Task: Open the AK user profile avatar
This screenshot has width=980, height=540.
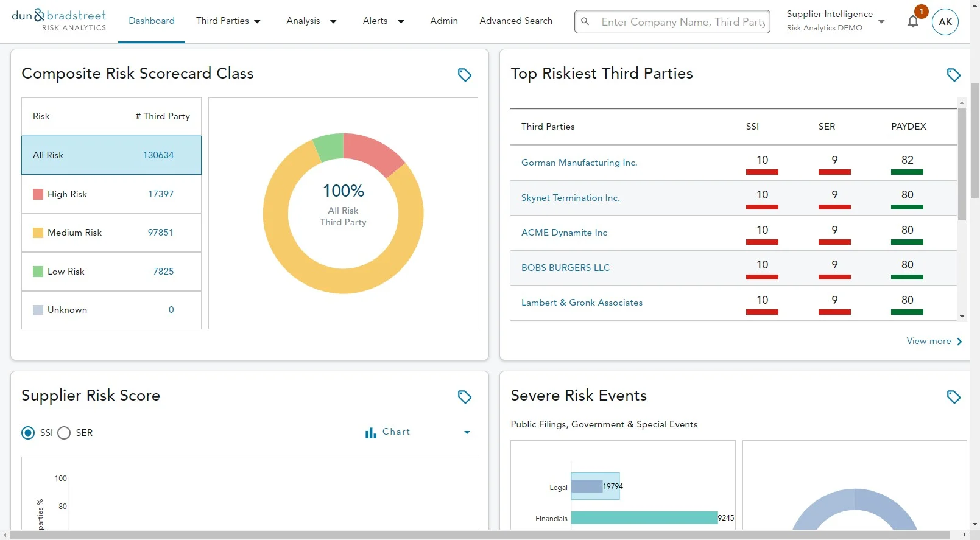Action: tap(945, 22)
